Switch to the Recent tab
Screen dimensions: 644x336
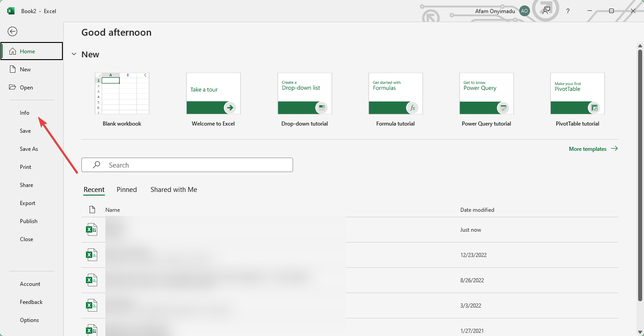(x=94, y=190)
